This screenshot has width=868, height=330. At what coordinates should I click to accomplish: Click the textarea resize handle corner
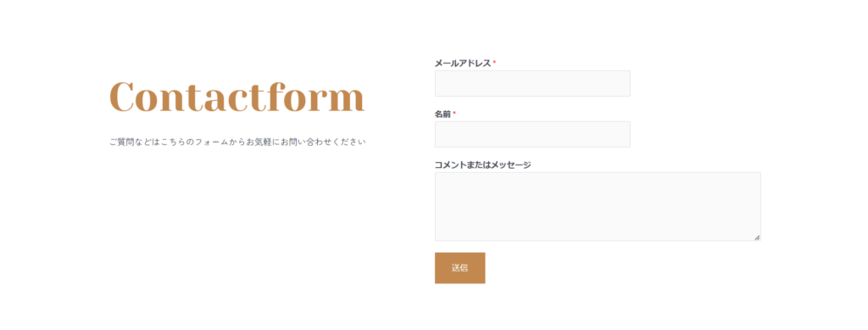pos(757,237)
